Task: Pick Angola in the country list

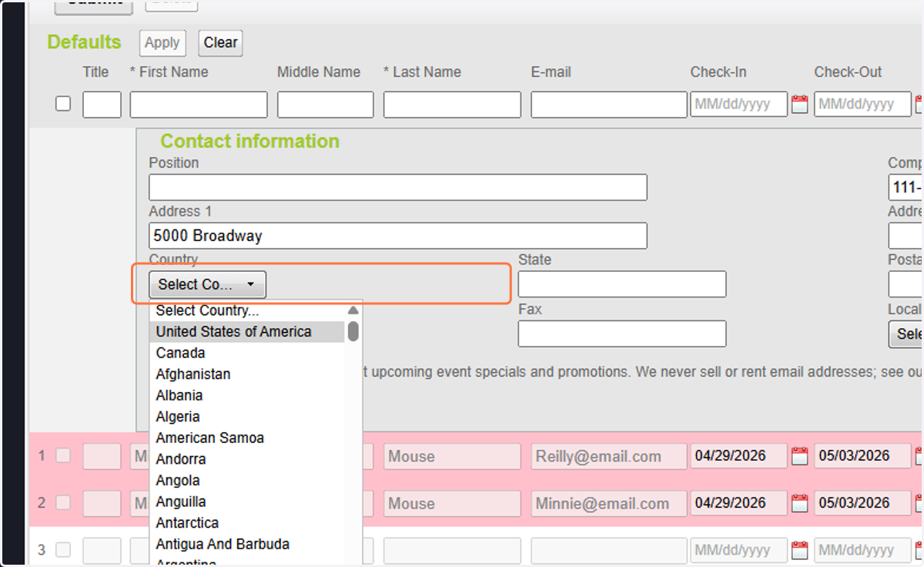Action: (x=246, y=481)
